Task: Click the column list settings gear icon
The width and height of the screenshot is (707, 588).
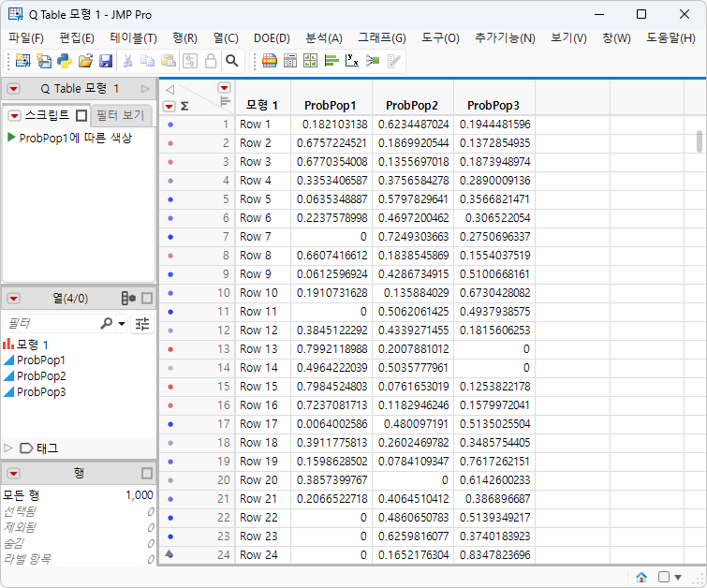Action: pos(128,298)
